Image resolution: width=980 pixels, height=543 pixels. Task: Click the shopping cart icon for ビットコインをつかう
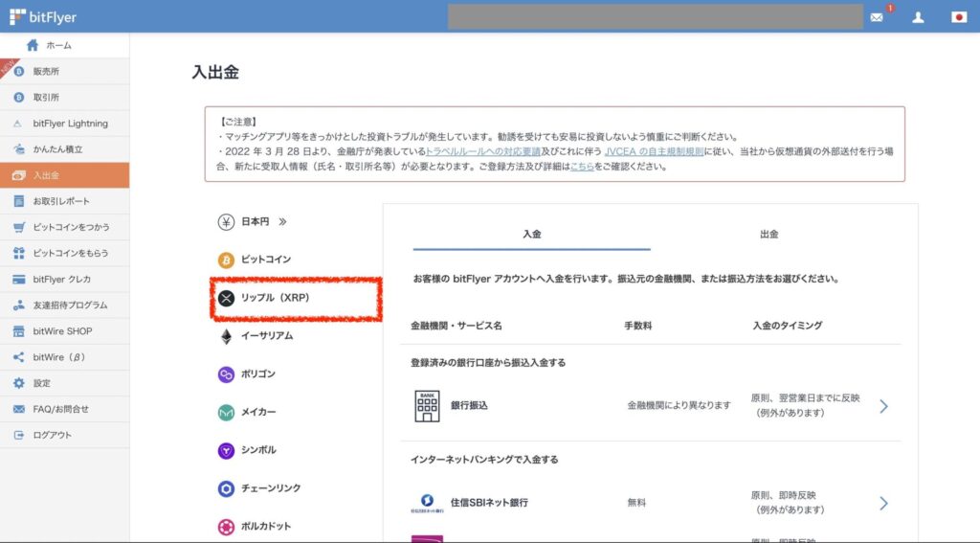[x=19, y=227]
